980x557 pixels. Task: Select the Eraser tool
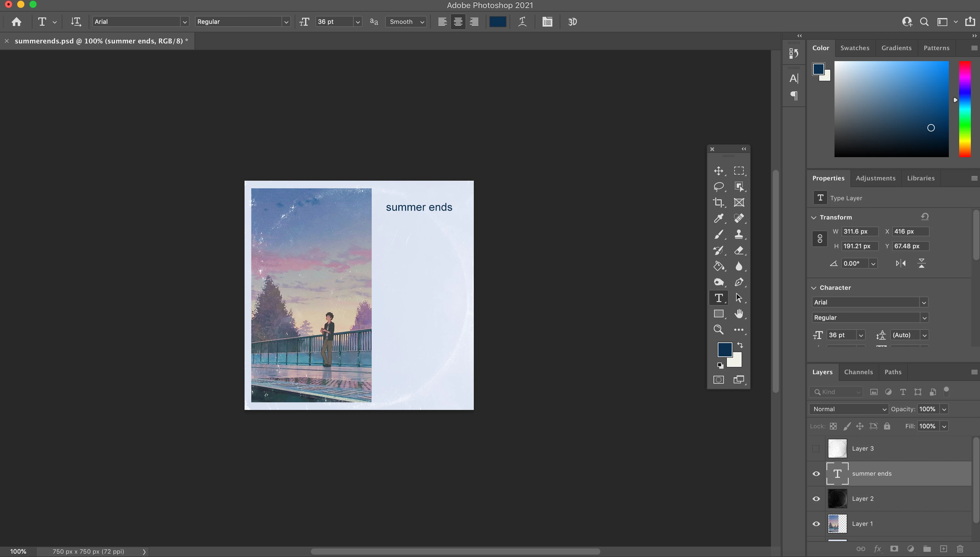click(x=739, y=250)
